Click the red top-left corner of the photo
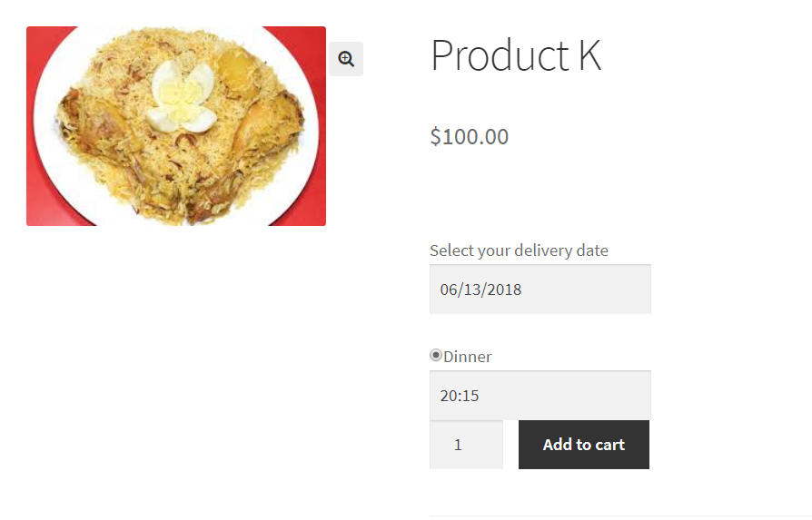This screenshot has width=812, height=520. click(43, 43)
